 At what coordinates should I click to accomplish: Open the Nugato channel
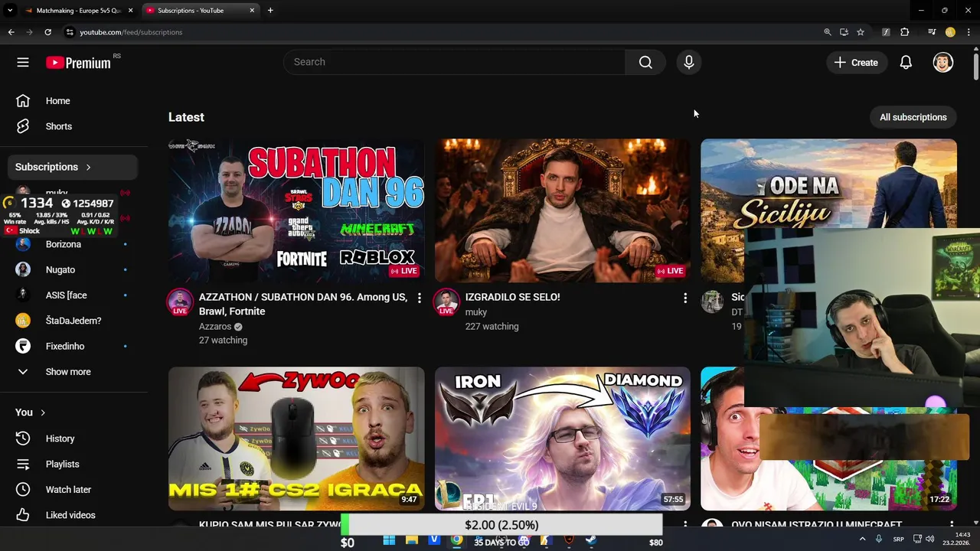(x=74, y=269)
